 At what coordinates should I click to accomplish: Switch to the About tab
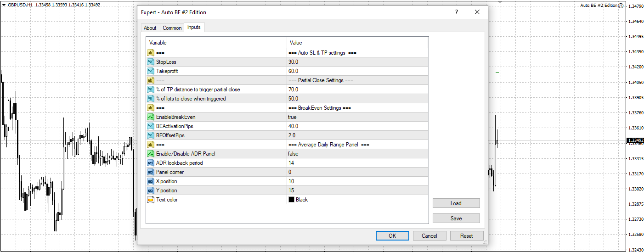[150, 28]
